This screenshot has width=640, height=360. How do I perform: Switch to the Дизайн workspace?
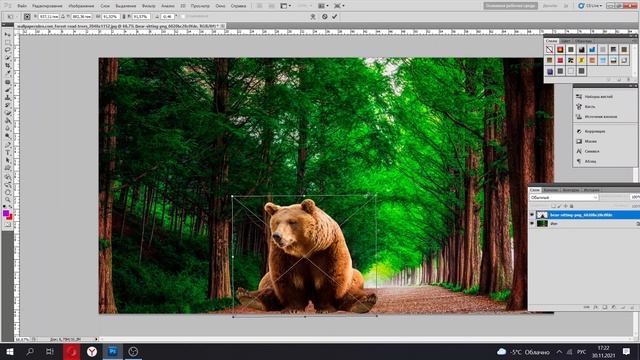point(550,6)
